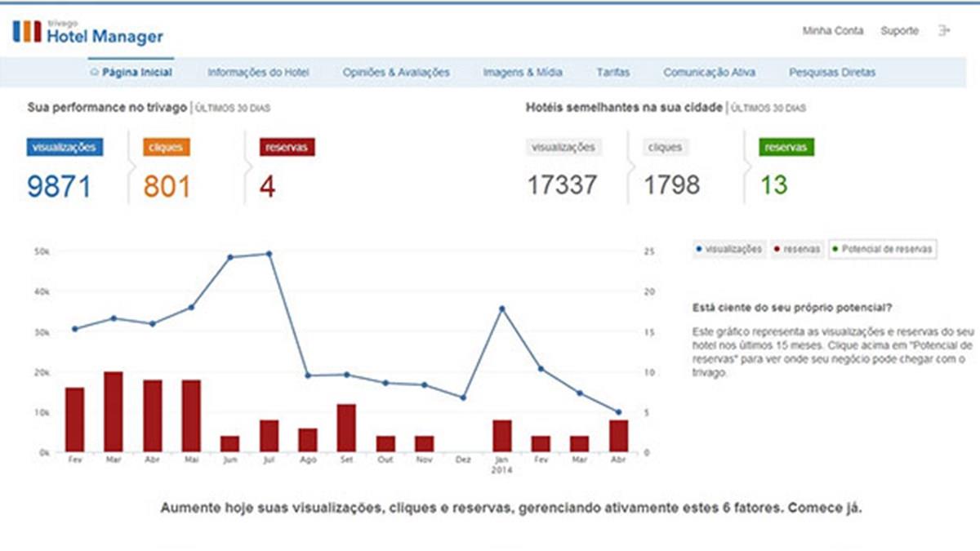Screen dimensions: 980x551
Task: Select the Tarifas tab
Action: pyautogui.click(x=612, y=73)
